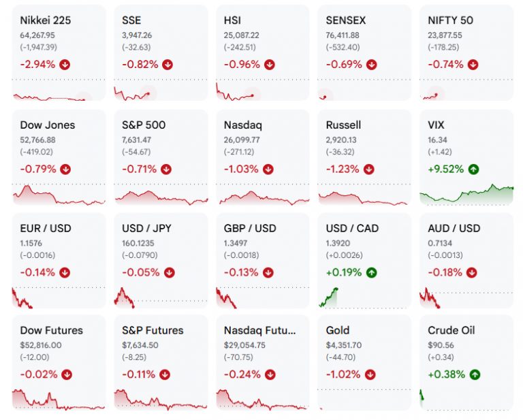Click the red down arrow on SENSEX card
523x420 pixels.
[x=371, y=65]
